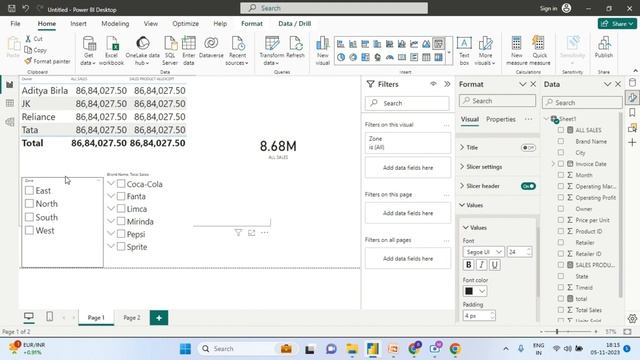Open the Font color swatch picker

[475, 291]
